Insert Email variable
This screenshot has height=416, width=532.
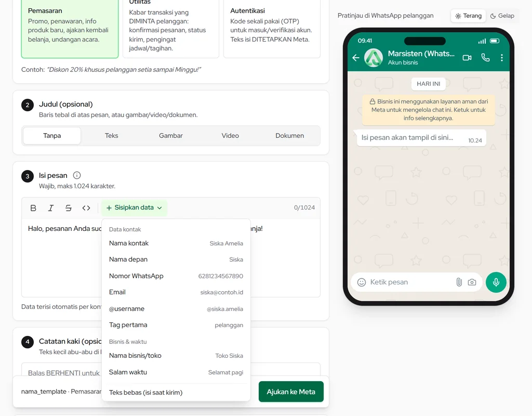coord(176,292)
